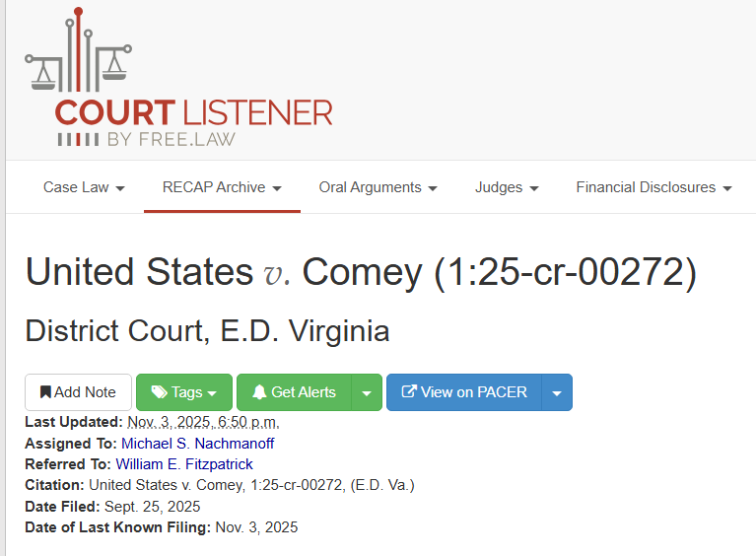Screen dimensions: 756x556
Task: Click View on PACER button
Action: (463, 392)
